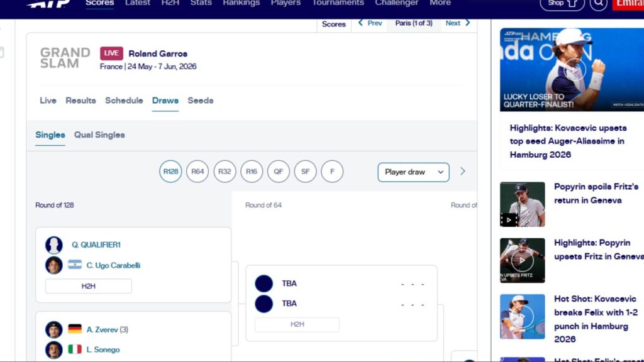The height and width of the screenshot is (362, 644).
Task: Switch to the Live tab
Action: (48, 101)
